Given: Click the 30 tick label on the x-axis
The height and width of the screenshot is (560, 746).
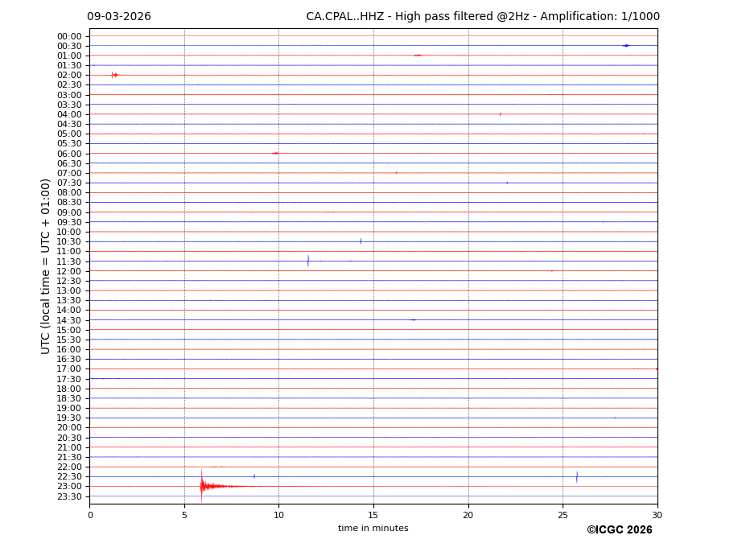Looking at the screenshot, I should click(x=657, y=515).
